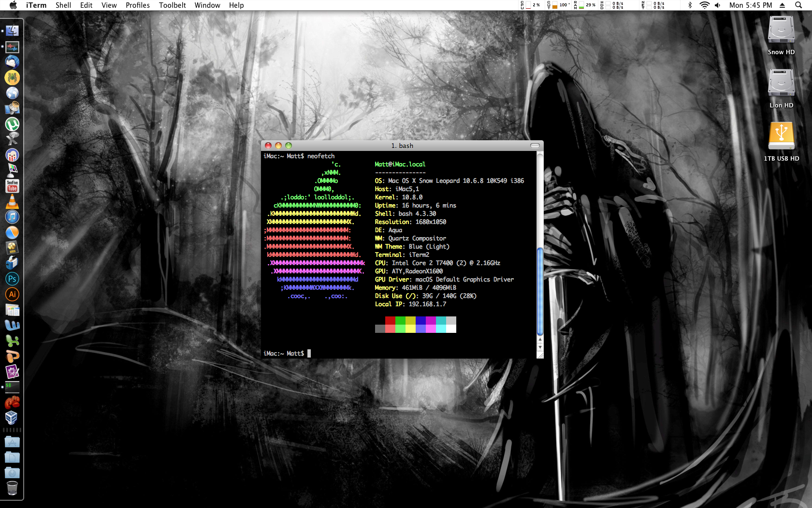Image resolution: width=812 pixels, height=508 pixels.
Task: Click the 'Resolution: 1680x1050' line
Action: click(x=410, y=222)
